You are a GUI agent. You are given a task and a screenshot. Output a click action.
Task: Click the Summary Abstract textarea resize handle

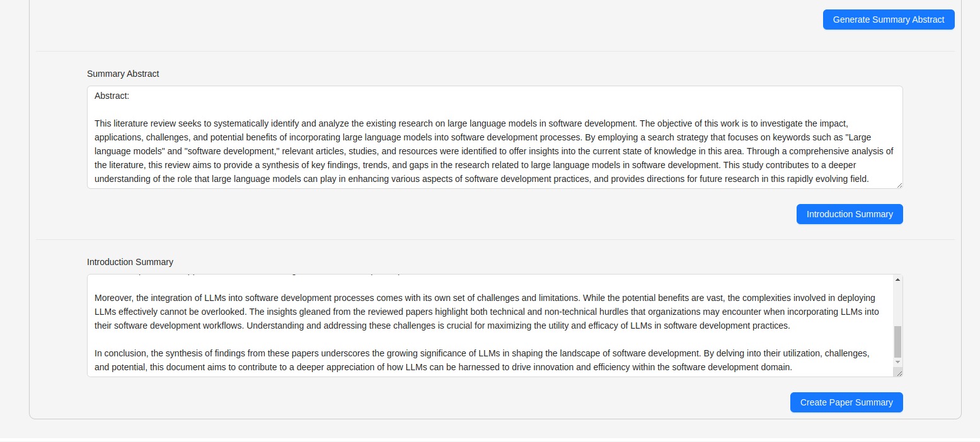899,185
